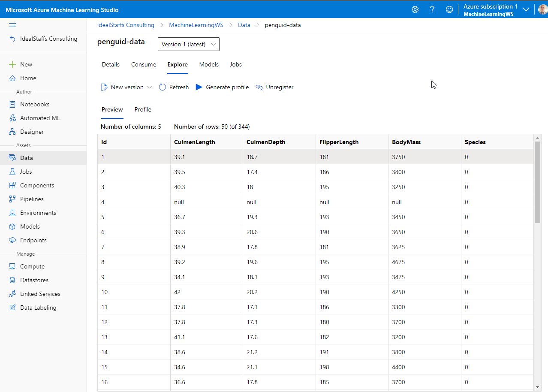
Task: Click the CulmenLength column header
Action: [194, 142]
